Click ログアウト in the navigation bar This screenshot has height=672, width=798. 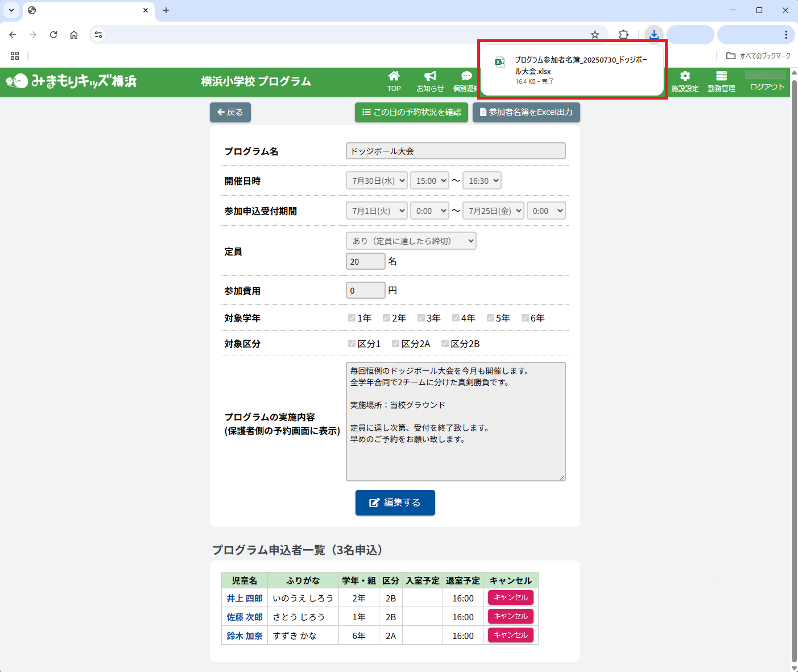pos(767,87)
